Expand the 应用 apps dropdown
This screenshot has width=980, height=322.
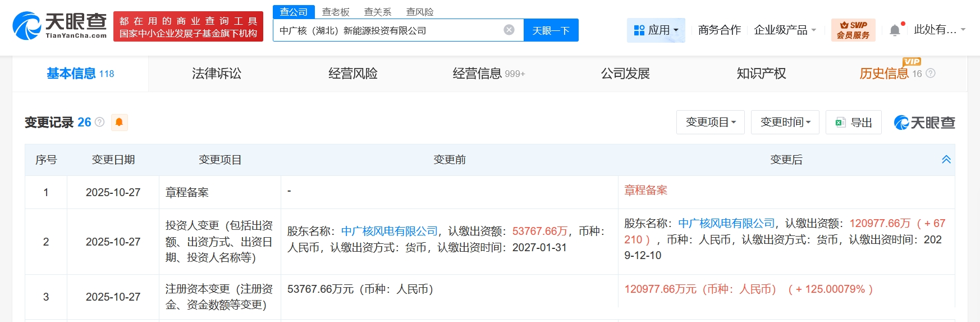[656, 30]
